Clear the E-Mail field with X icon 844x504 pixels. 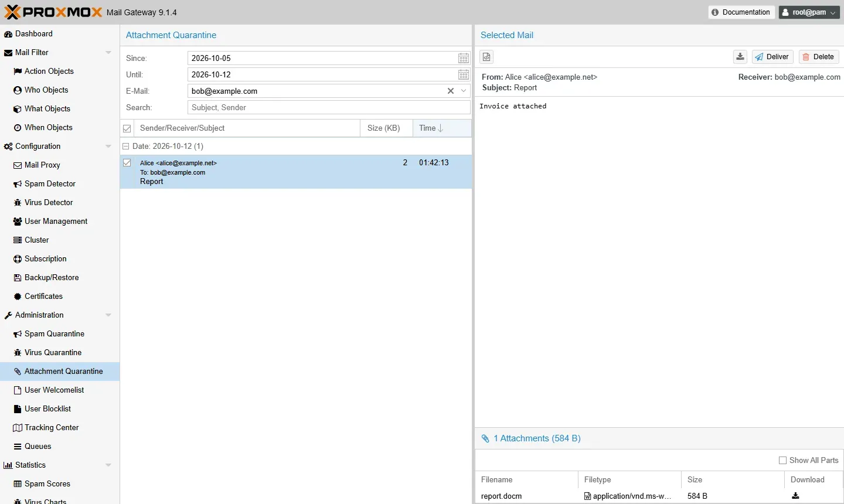(x=451, y=91)
